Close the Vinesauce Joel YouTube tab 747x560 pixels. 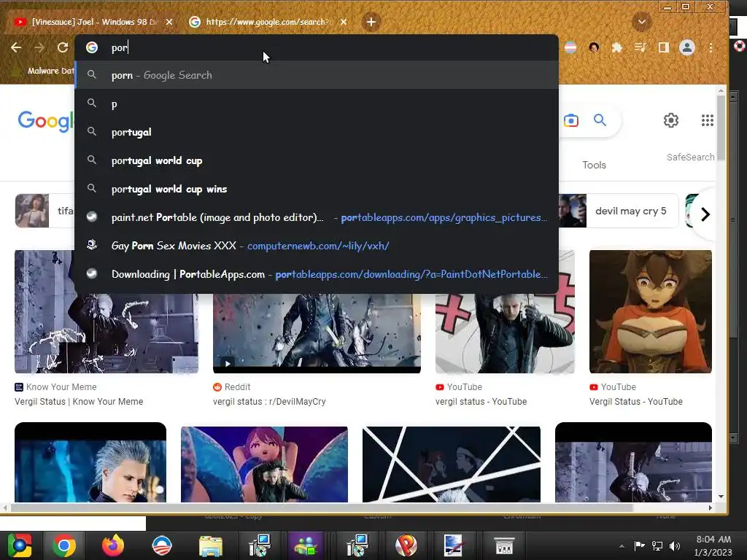point(169,22)
